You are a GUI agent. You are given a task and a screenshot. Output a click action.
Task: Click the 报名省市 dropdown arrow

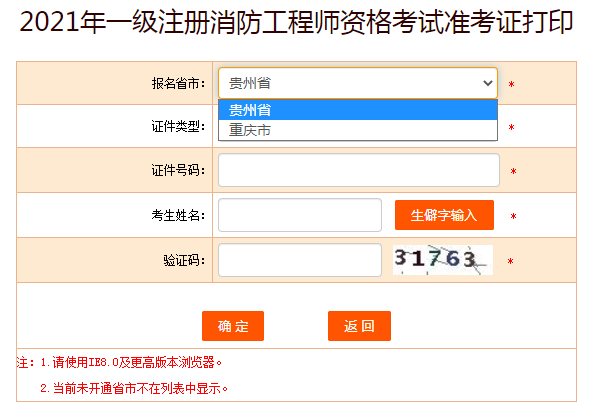(x=488, y=83)
